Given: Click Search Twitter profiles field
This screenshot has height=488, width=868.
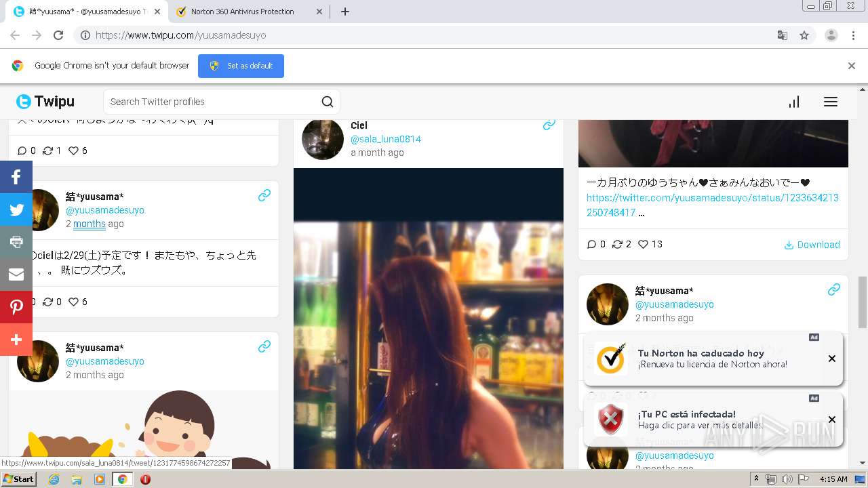Looking at the screenshot, I should click(x=213, y=102).
